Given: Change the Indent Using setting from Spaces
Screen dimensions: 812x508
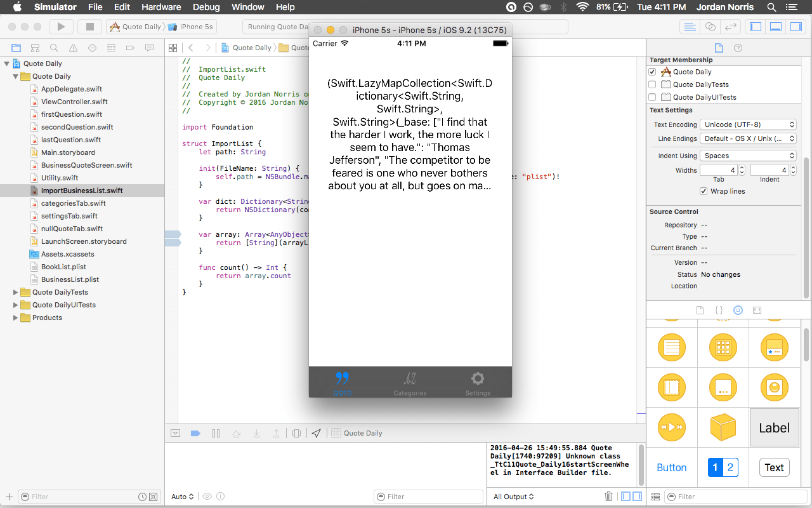Looking at the screenshot, I should point(748,155).
